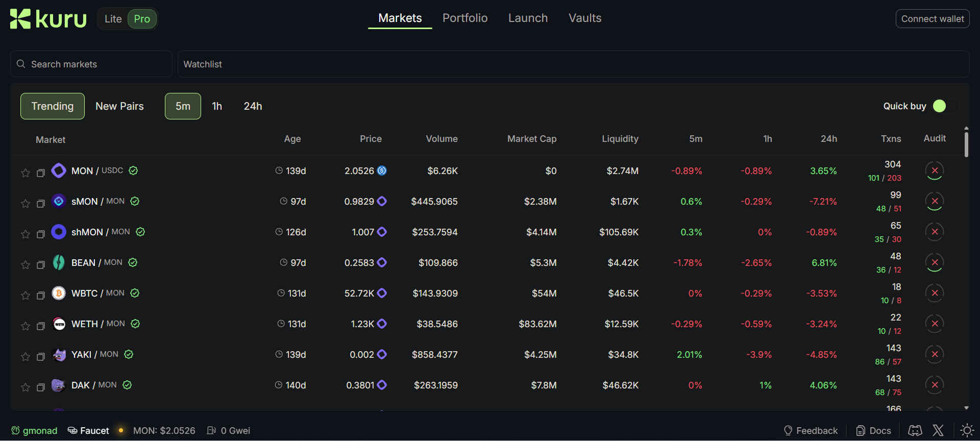Focus the Search markets field

(91, 64)
